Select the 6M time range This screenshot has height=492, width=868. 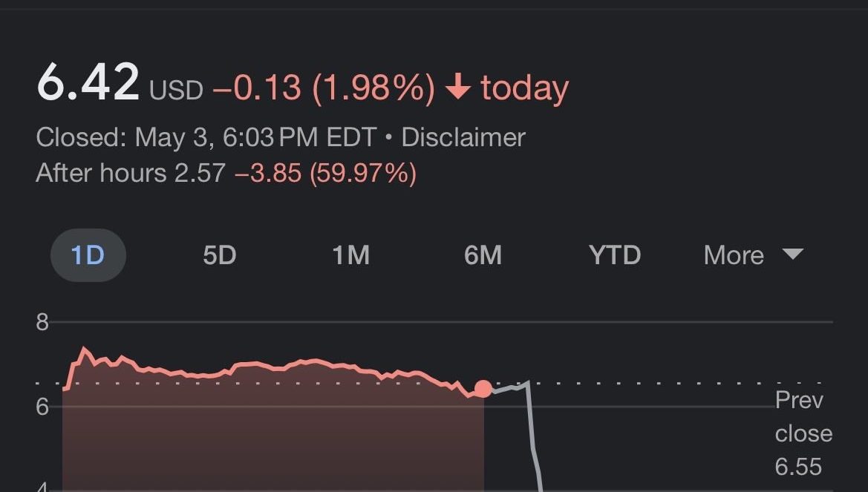(x=483, y=255)
